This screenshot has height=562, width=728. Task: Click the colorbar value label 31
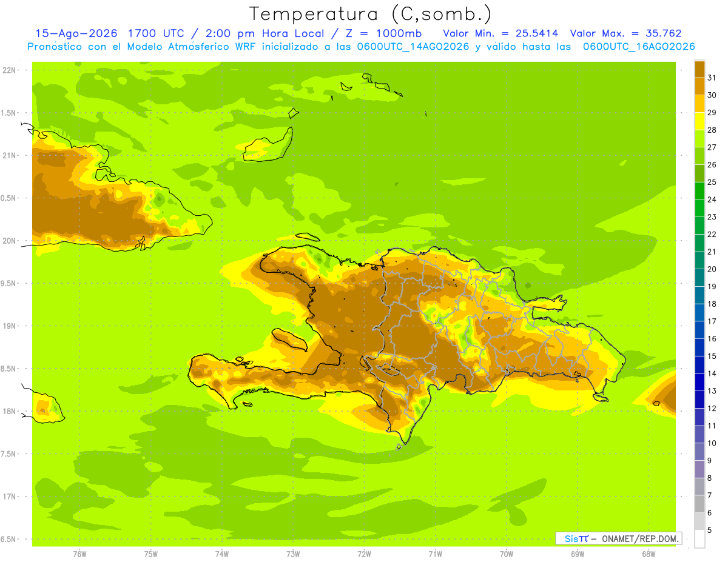(712, 78)
